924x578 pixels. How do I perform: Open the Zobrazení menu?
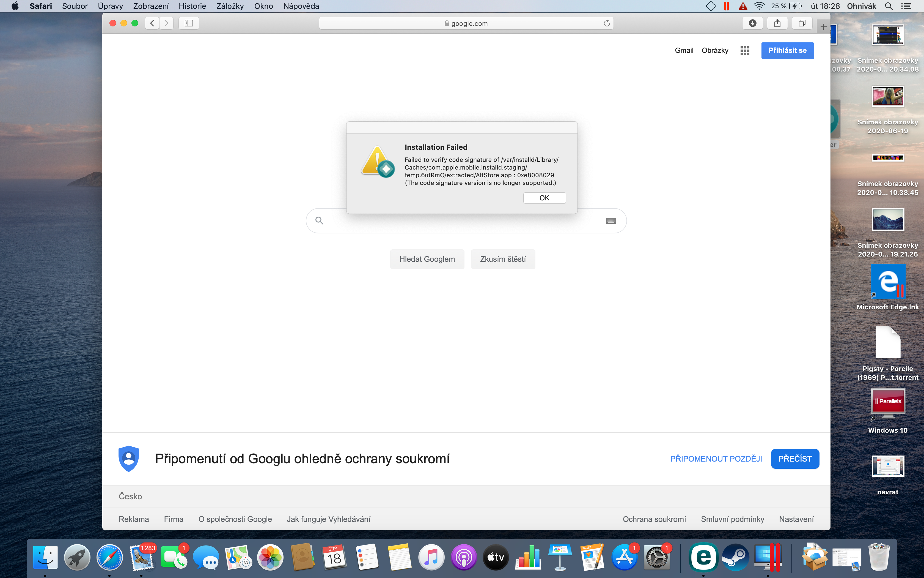(151, 6)
